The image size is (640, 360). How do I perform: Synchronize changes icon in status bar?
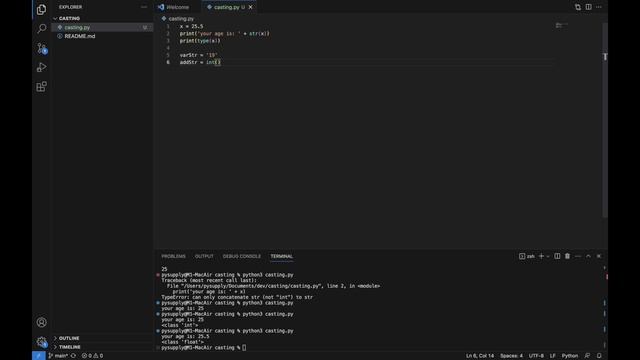pos(73,356)
